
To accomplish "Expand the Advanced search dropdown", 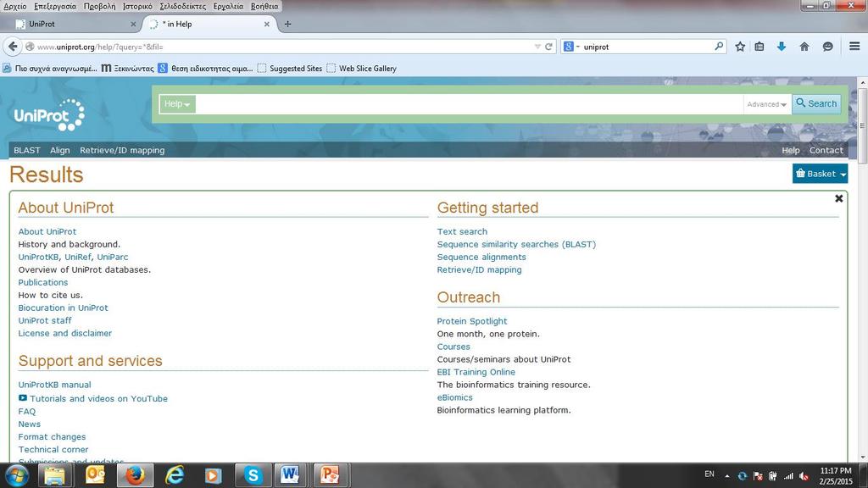I will click(766, 104).
